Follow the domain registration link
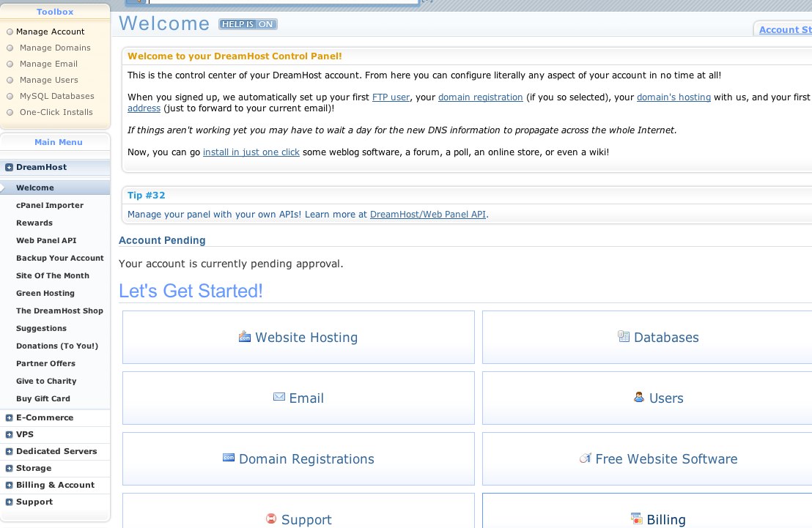Image resolution: width=812 pixels, height=528 pixels. tap(481, 97)
